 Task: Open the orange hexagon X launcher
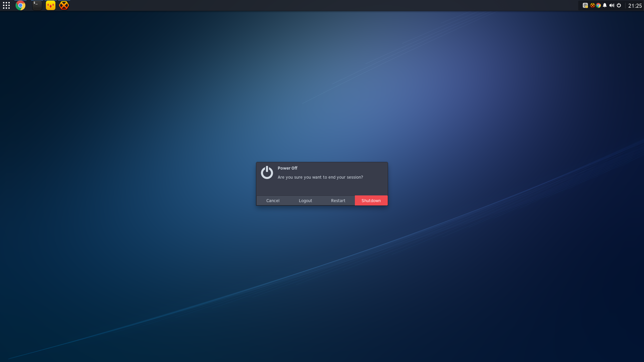pos(64,5)
